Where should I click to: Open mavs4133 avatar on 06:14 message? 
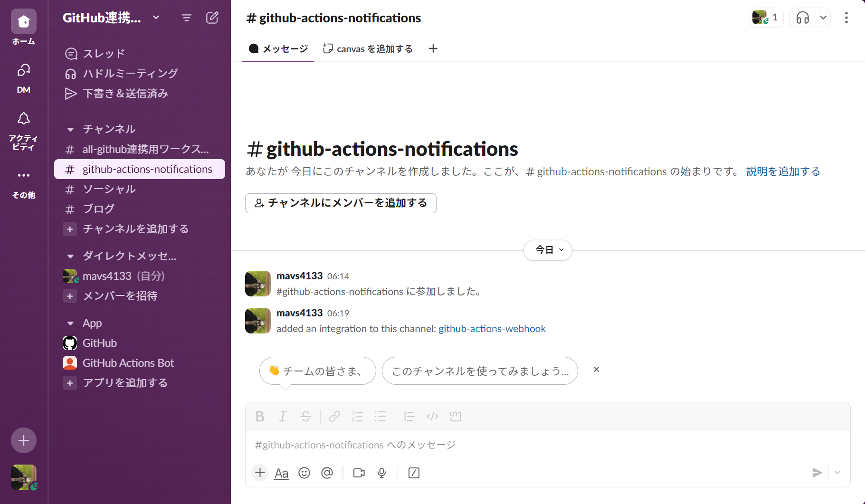point(258,284)
